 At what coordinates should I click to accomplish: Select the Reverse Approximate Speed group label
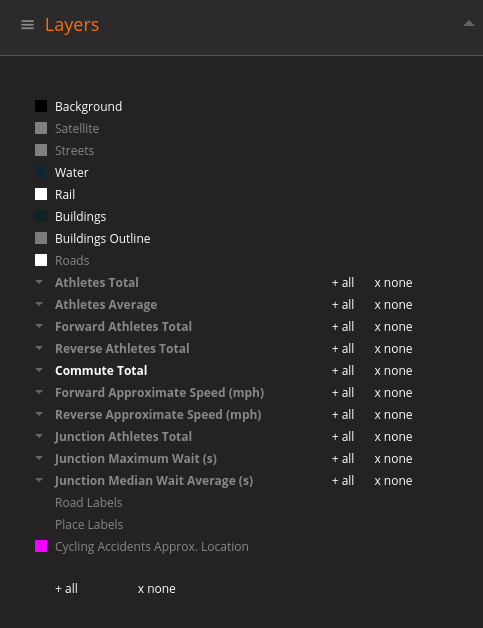point(158,415)
